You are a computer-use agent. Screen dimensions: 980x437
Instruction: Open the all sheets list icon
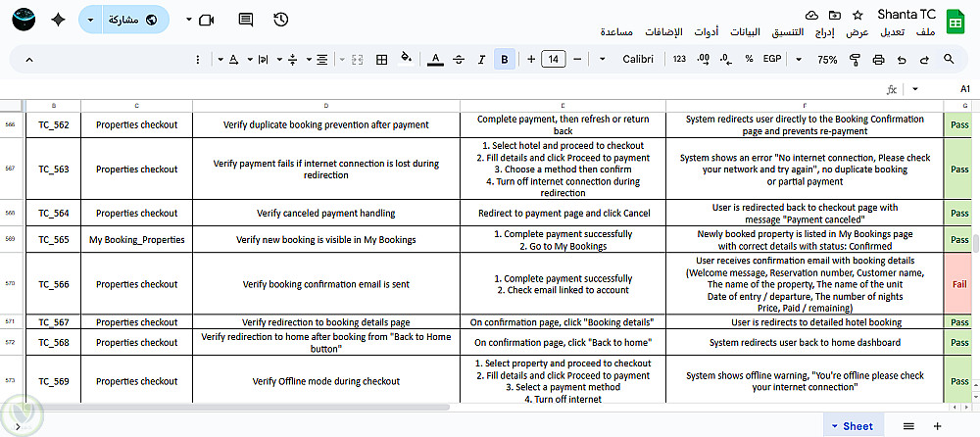pyautogui.click(x=908, y=426)
